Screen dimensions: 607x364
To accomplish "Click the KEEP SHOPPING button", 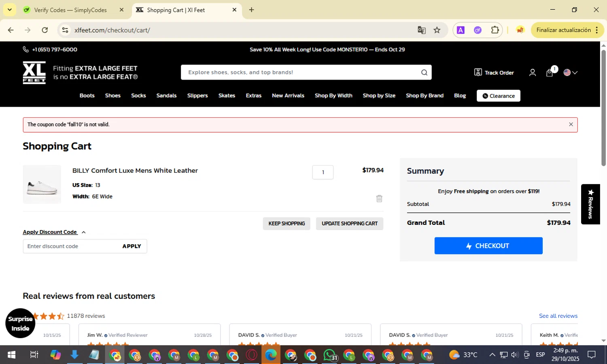I will coord(287,224).
